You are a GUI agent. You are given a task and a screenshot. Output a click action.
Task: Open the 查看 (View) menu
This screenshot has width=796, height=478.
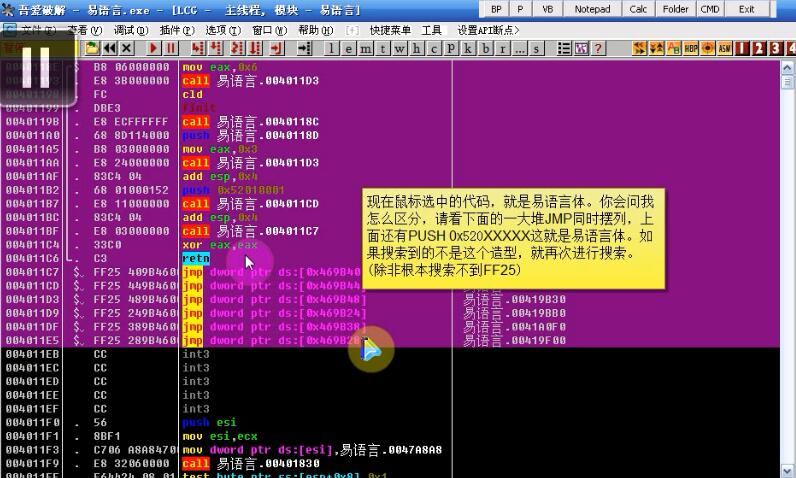click(85, 30)
